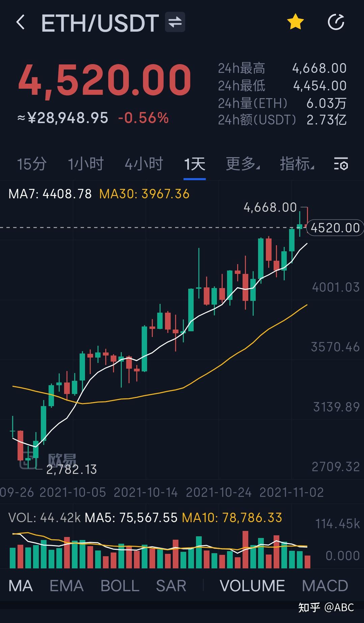Open the 指标 indicator dropdown
Viewport: 364px width, 623px height.
pyautogui.click(x=296, y=165)
